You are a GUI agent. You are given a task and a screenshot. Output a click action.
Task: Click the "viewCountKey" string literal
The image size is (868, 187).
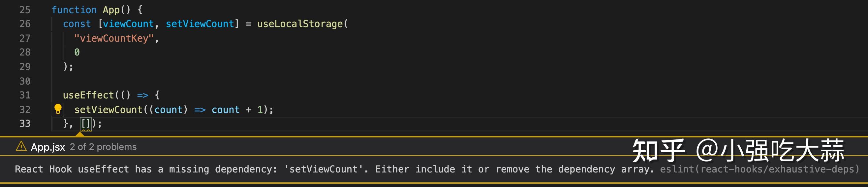[x=114, y=38]
